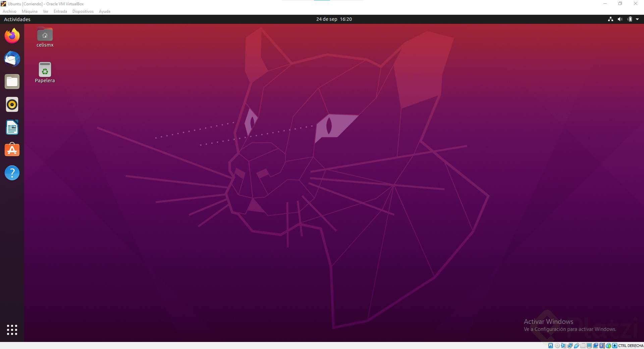The width and height of the screenshot is (644, 349).
Task: Click VirtualBox audio status icon
Action: 564,346
